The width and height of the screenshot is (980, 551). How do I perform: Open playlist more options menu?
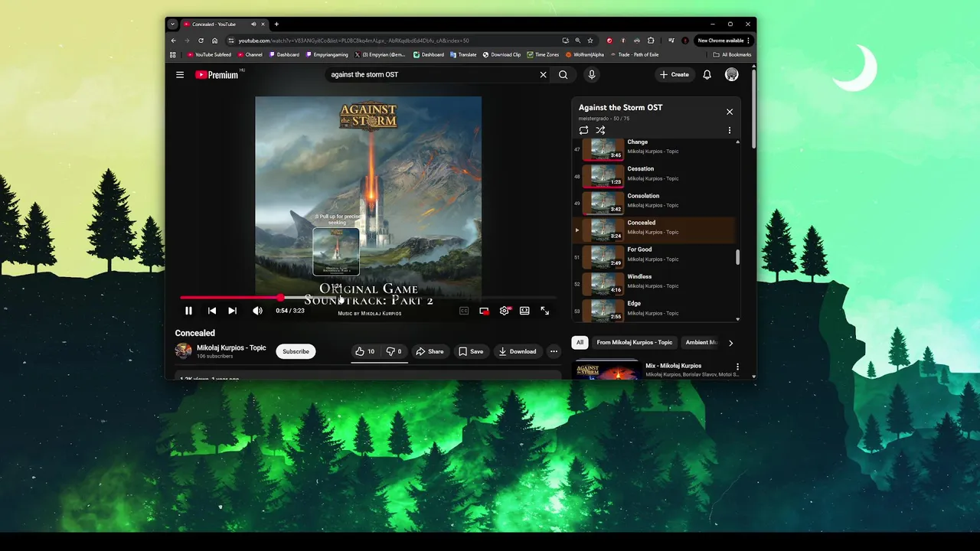point(730,130)
